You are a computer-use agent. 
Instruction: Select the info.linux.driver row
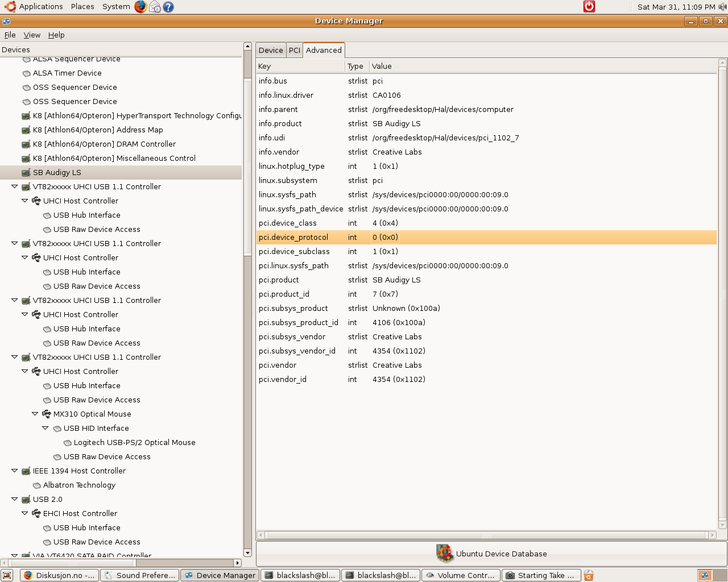pos(486,95)
